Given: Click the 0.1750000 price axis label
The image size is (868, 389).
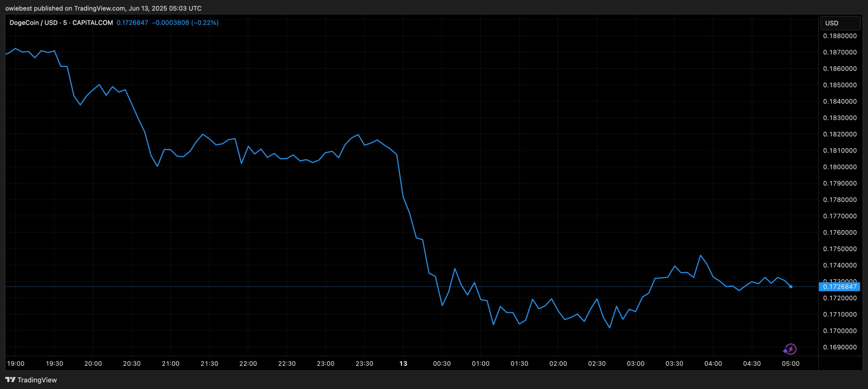Looking at the screenshot, I should 840,249.
